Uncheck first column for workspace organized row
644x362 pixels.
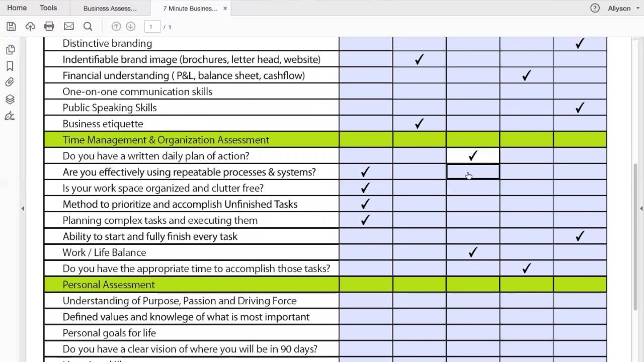[x=366, y=188]
